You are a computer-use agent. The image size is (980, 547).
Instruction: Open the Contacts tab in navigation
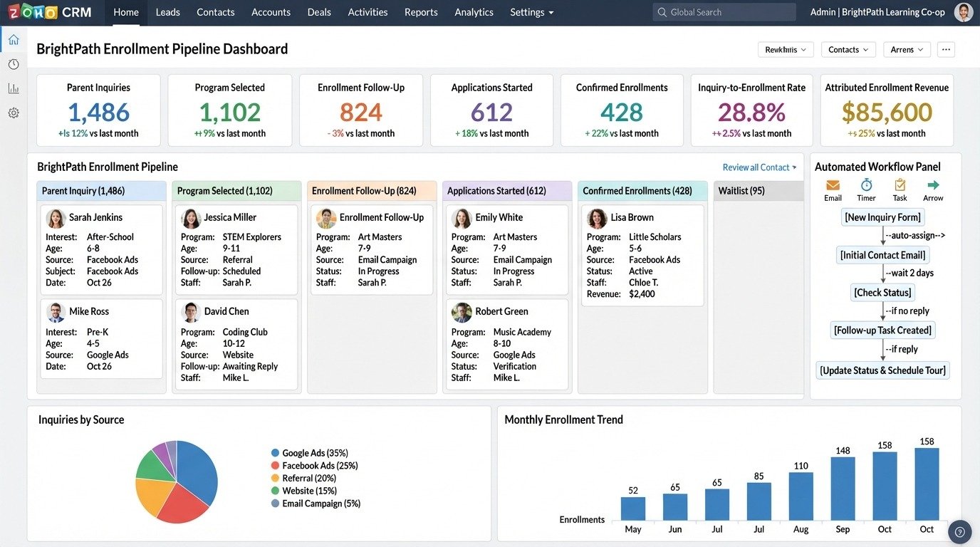[215, 12]
